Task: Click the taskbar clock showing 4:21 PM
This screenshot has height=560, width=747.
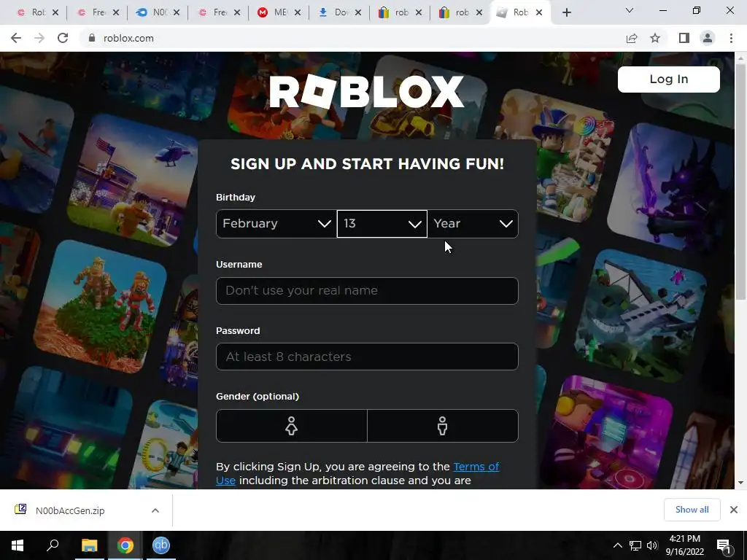Action: pyautogui.click(x=684, y=545)
